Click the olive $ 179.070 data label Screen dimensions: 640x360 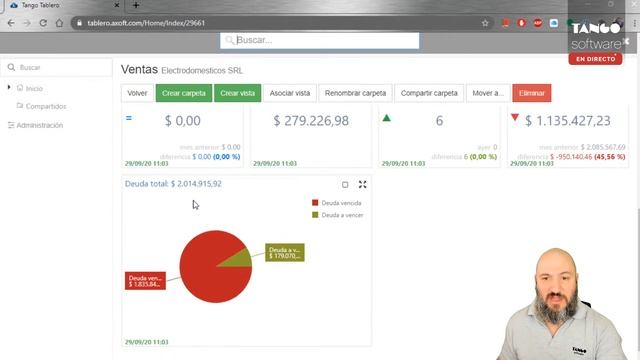tap(284, 253)
